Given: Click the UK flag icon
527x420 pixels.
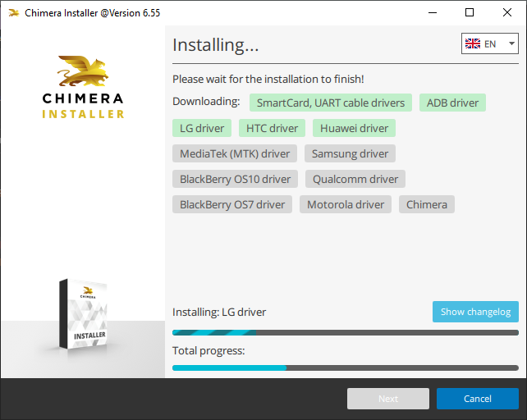Looking at the screenshot, I should coord(473,43).
